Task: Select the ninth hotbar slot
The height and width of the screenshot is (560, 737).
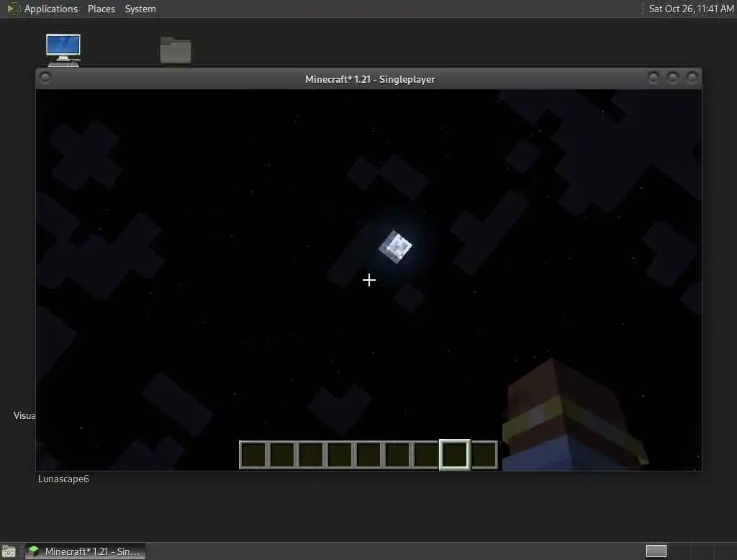Action: pos(484,455)
